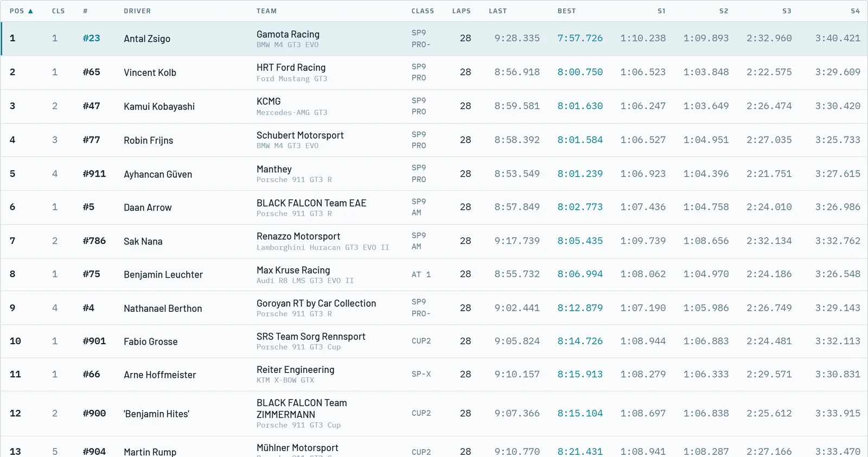Sort by the S4 column header

click(856, 11)
